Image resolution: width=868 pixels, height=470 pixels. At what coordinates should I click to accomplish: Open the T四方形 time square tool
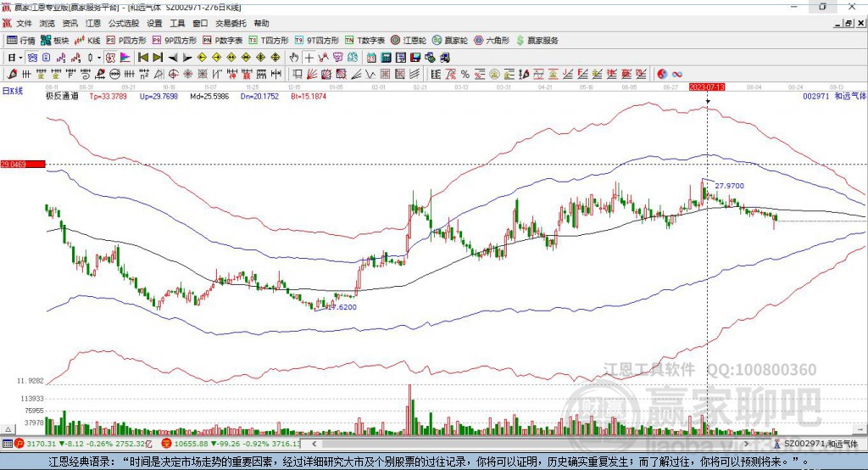click(269, 41)
